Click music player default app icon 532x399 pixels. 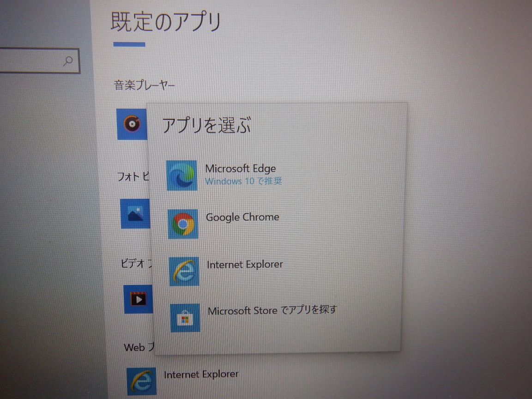click(x=132, y=124)
